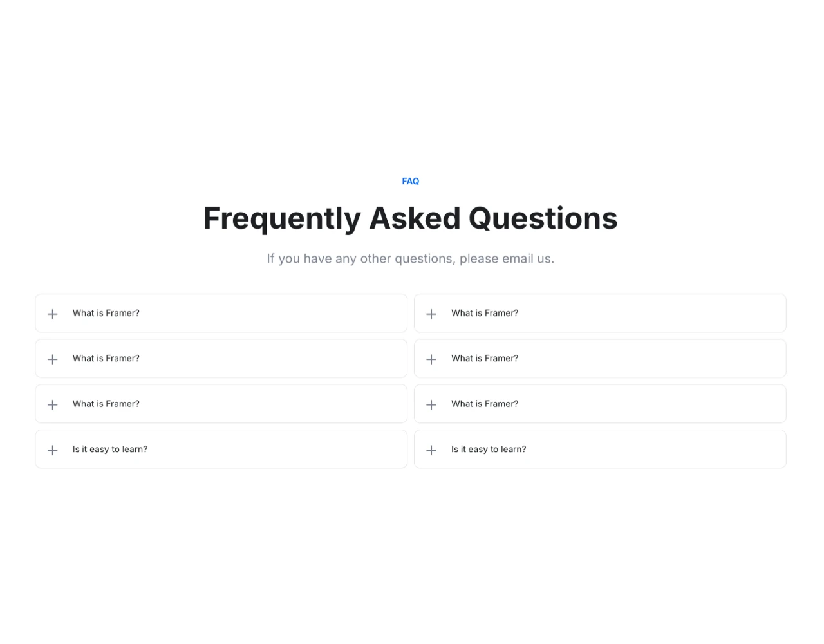Click the 'please email us' text
This screenshot has height=644, width=824.
click(504, 258)
